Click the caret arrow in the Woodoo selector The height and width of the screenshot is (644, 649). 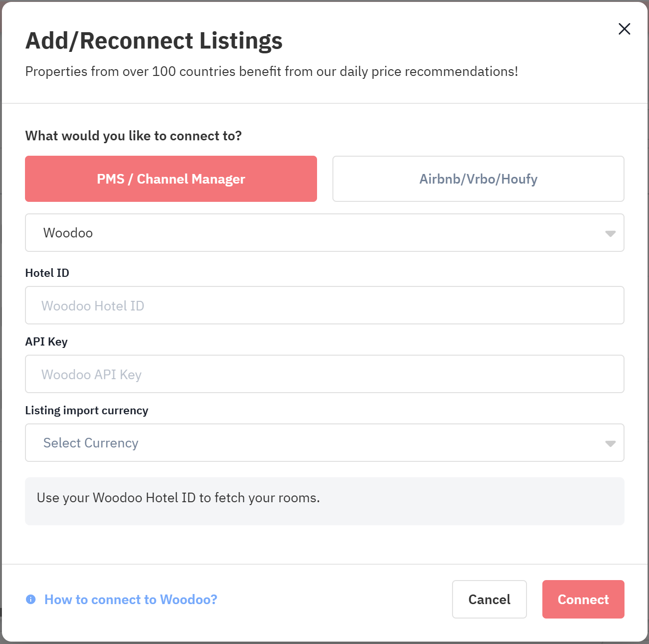tap(610, 234)
